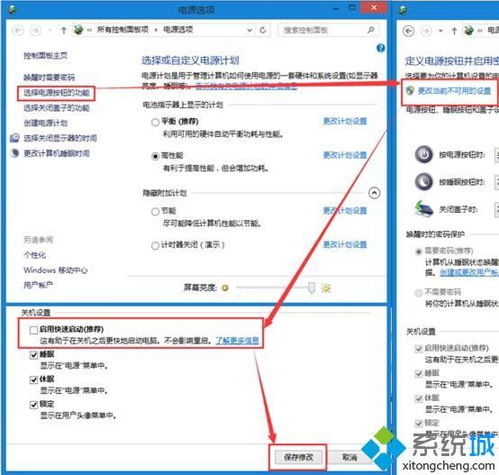499x475 pixels.
Task: Toggle greyed 休眠 checkbox in right window
Action: (x=418, y=398)
